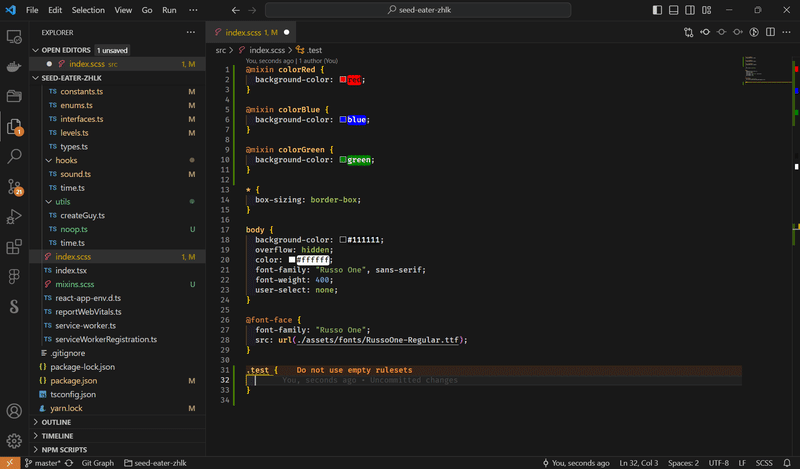Click Open Changes icon in editor toolbar

(x=688, y=32)
